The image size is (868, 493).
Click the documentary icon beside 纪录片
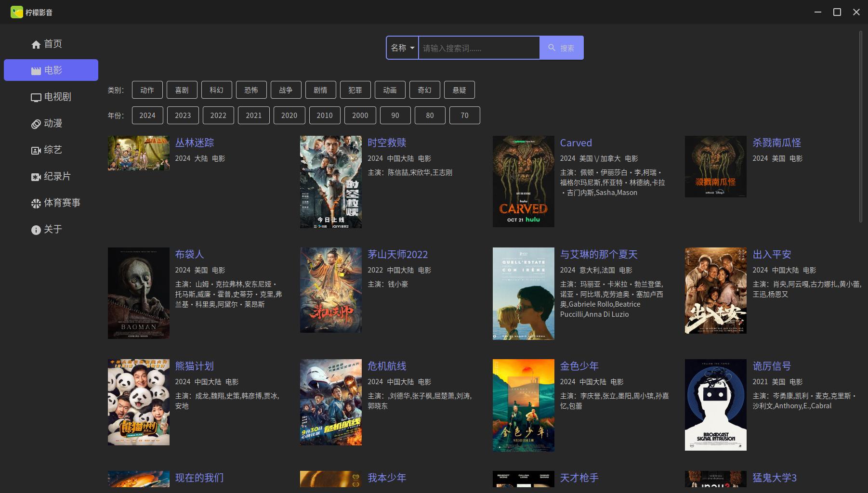pyautogui.click(x=36, y=177)
